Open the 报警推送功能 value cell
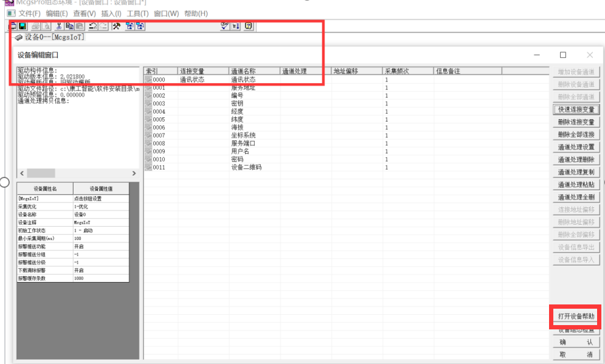The width and height of the screenshot is (605, 364). (101, 247)
